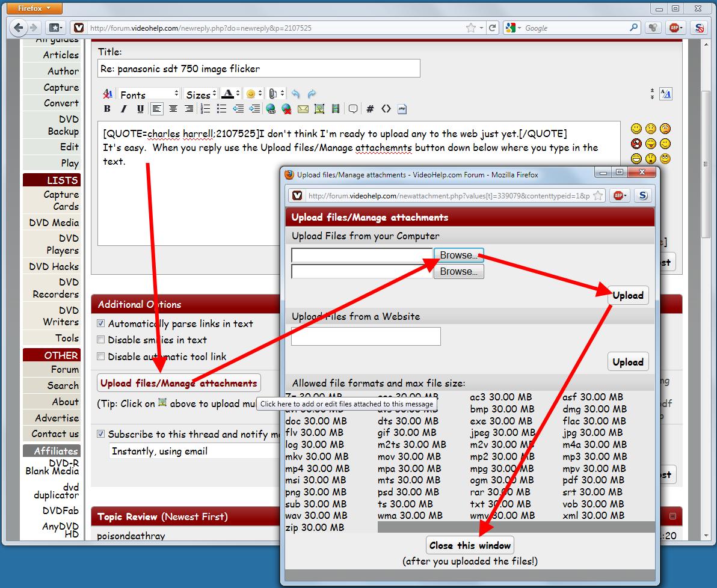The width and height of the screenshot is (717, 588).
Task: Open the text color dropdown
Action: 230,94
